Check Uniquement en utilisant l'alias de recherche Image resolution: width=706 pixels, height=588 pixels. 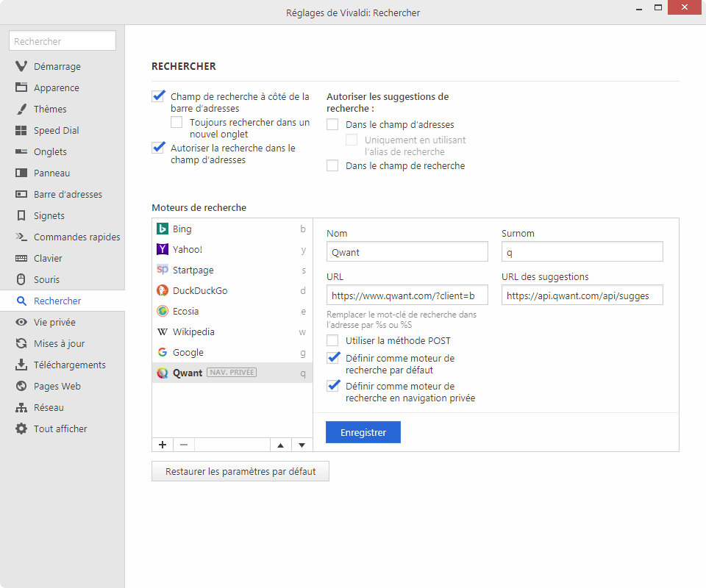(x=352, y=140)
